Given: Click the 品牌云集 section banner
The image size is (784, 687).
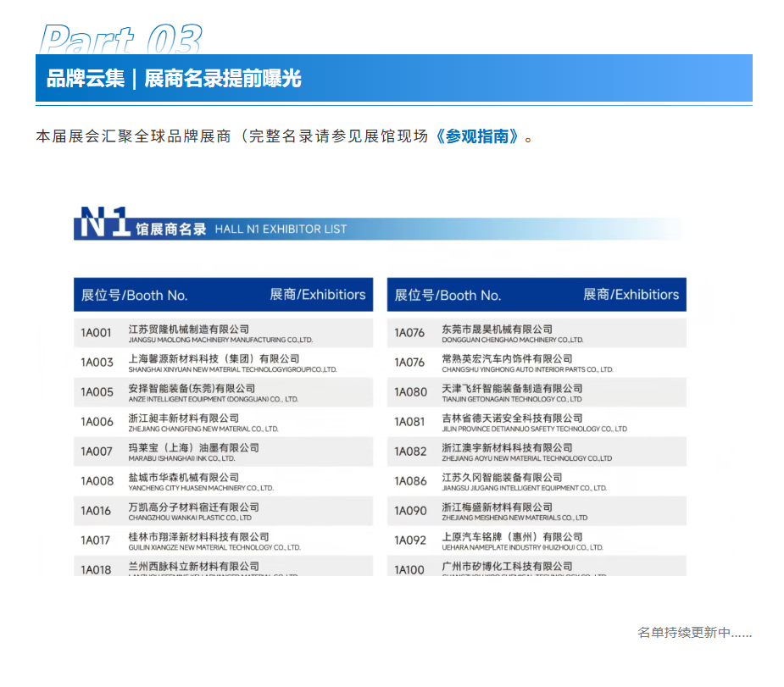Looking at the screenshot, I should point(393,78).
